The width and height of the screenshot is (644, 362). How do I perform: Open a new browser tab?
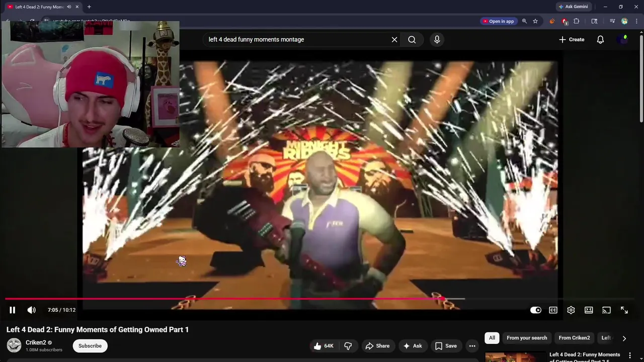click(89, 7)
